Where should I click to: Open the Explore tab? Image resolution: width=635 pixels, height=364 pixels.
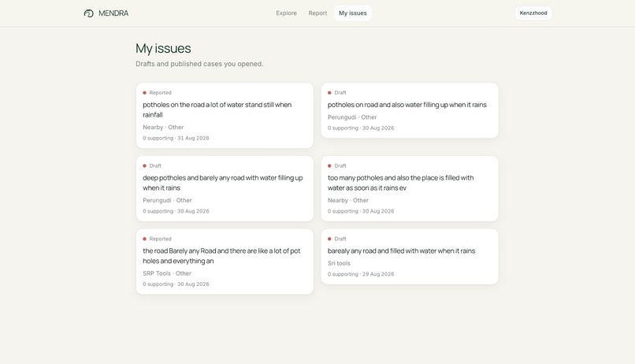(x=286, y=13)
